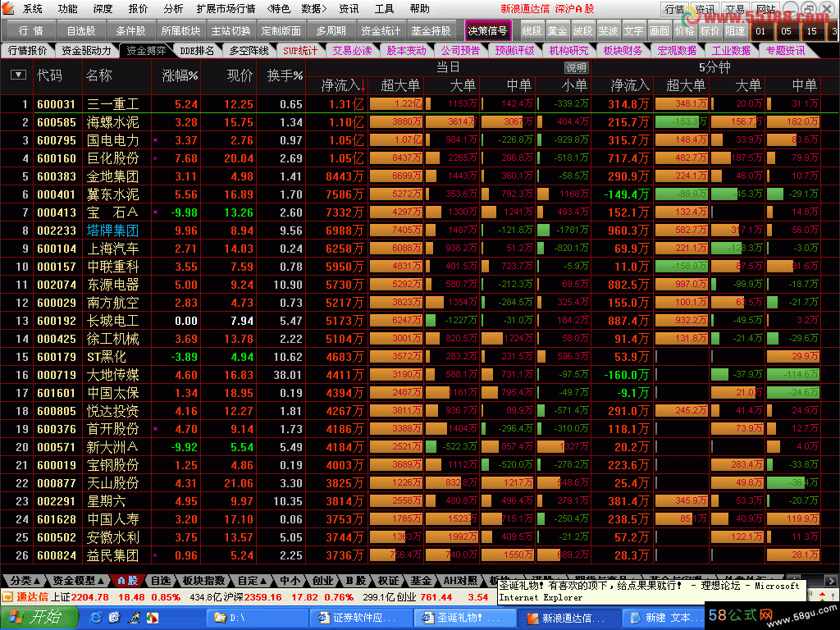Open the 系统 menu

pyautogui.click(x=33, y=8)
